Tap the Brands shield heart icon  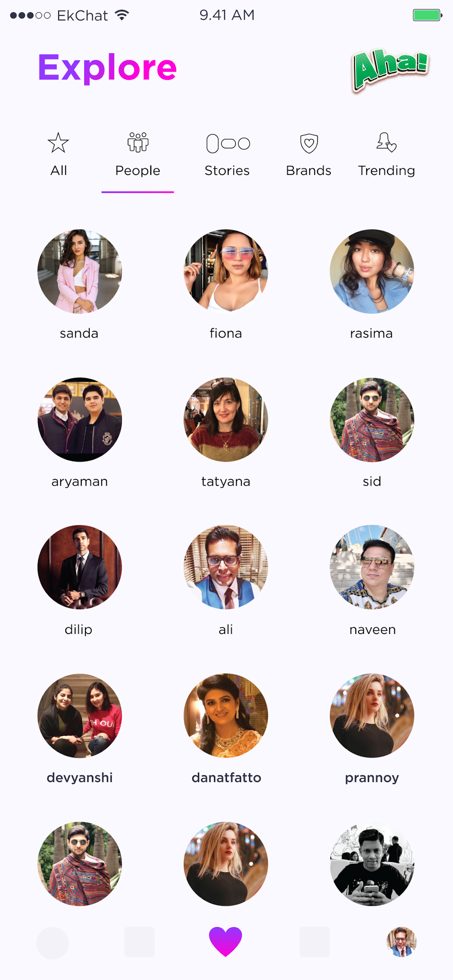tap(309, 143)
